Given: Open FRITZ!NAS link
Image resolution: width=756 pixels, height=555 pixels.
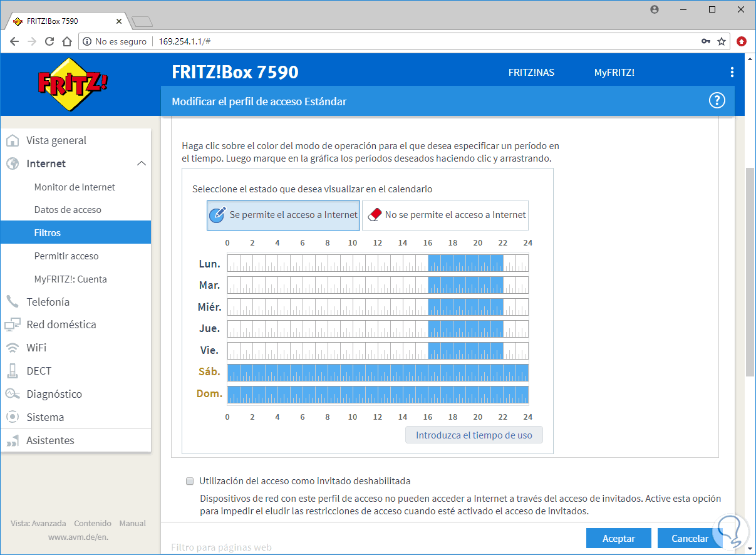Looking at the screenshot, I should [531, 72].
